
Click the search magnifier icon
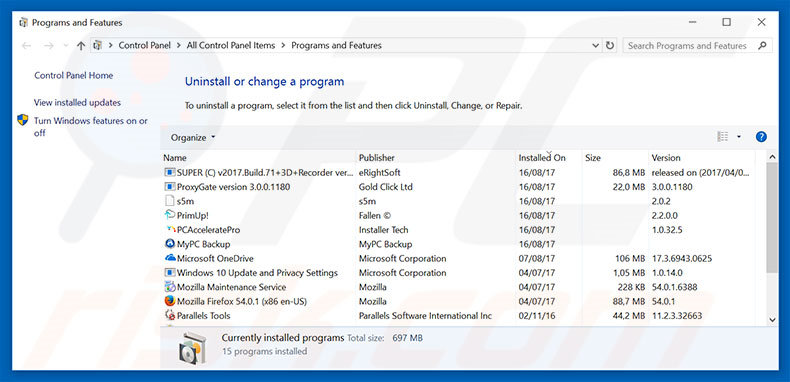click(x=762, y=45)
